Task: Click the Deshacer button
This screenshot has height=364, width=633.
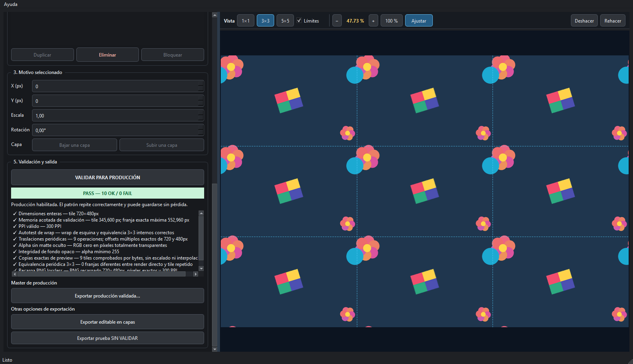Action: [x=584, y=21]
